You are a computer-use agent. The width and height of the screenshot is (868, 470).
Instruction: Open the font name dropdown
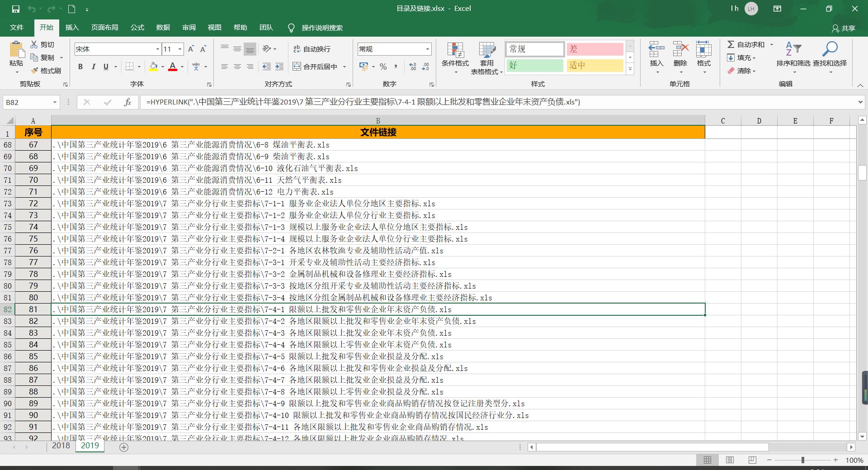coord(157,49)
